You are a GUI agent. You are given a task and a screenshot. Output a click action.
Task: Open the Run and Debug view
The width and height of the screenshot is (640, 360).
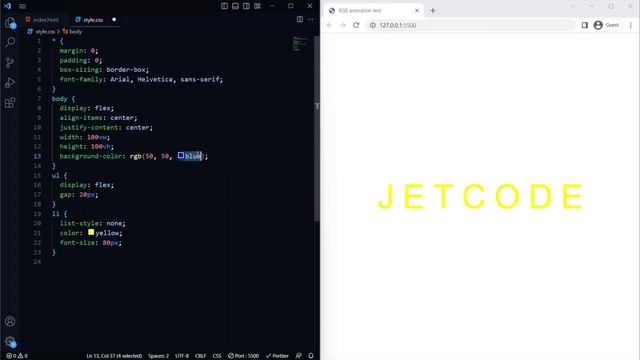click(x=10, y=82)
